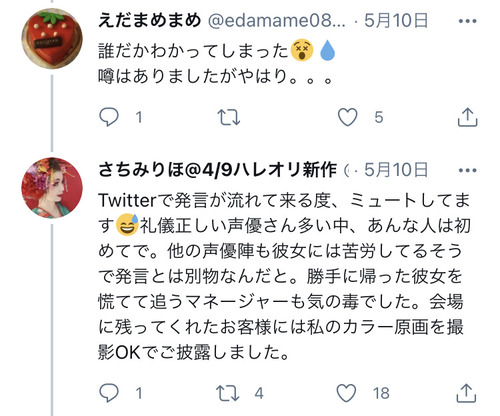Share さちみりほ's tweet
The image size is (500, 416).
[466, 393]
